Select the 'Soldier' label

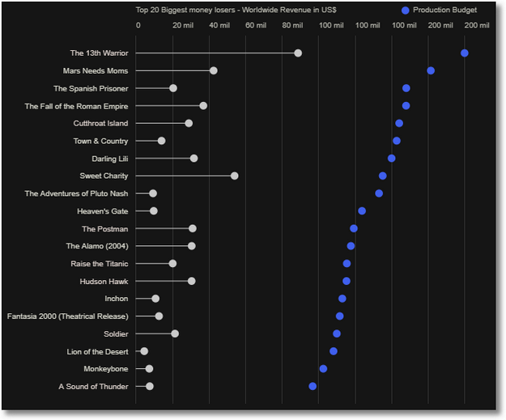click(x=116, y=334)
